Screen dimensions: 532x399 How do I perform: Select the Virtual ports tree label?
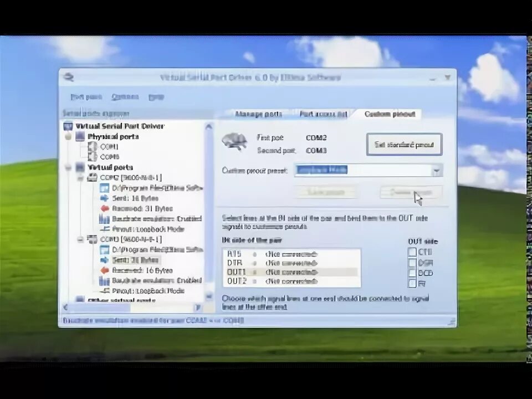coord(110,167)
